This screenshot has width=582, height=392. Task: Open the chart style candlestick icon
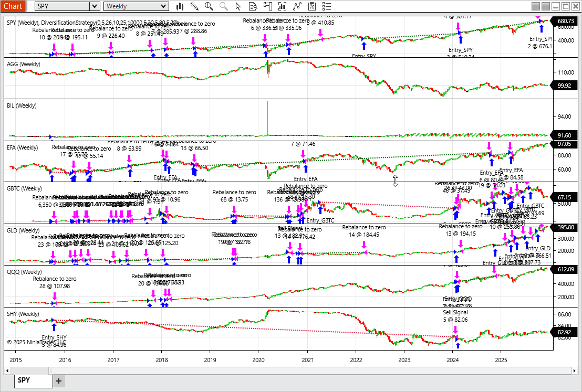pos(180,6)
